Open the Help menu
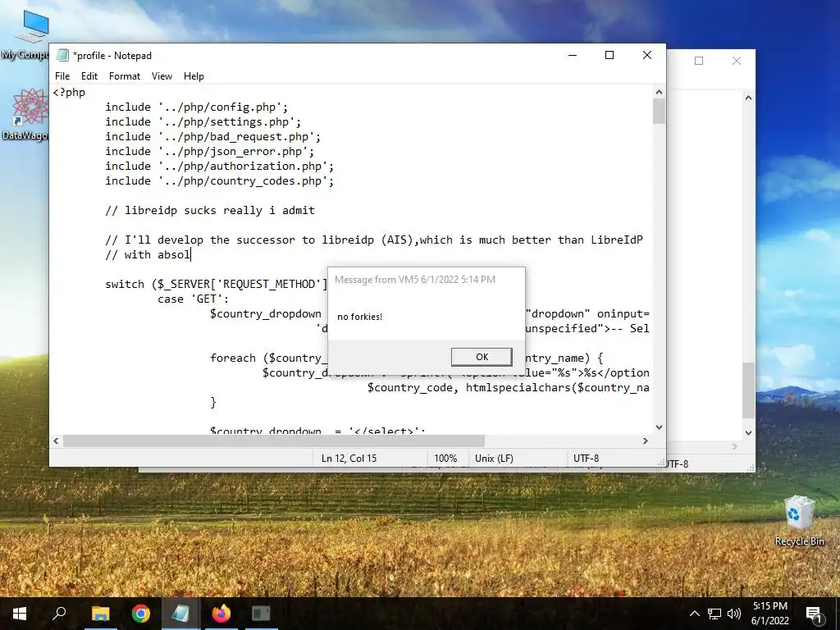Image resolution: width=840 pixels, height=630 pixels. (x=194, y=76)
